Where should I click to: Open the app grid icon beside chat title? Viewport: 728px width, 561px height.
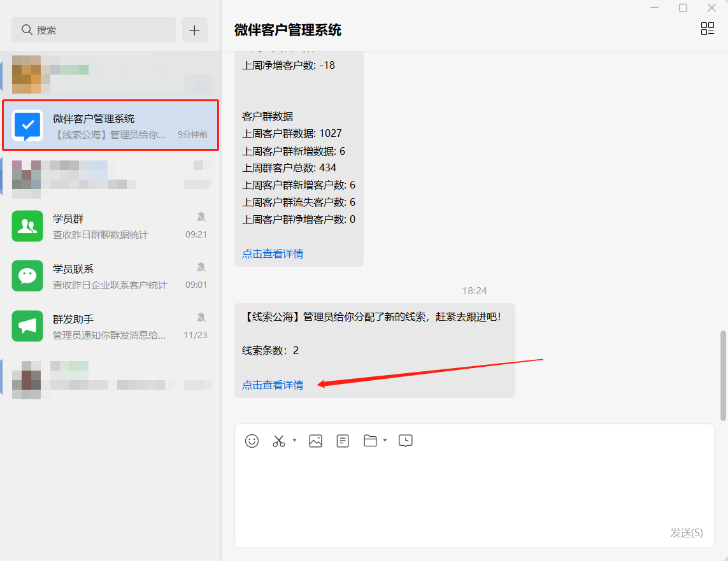[707, 29]
